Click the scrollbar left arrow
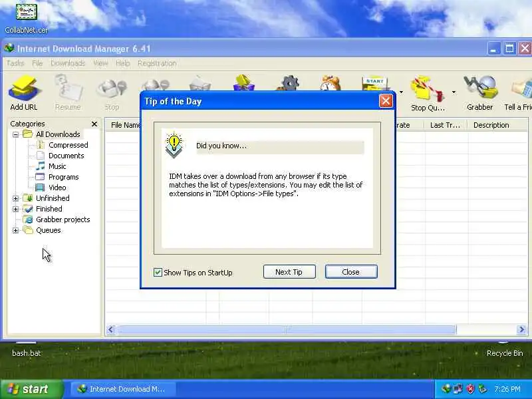Image resolution: width=532 pixels, height=399 pixels. 110,329
